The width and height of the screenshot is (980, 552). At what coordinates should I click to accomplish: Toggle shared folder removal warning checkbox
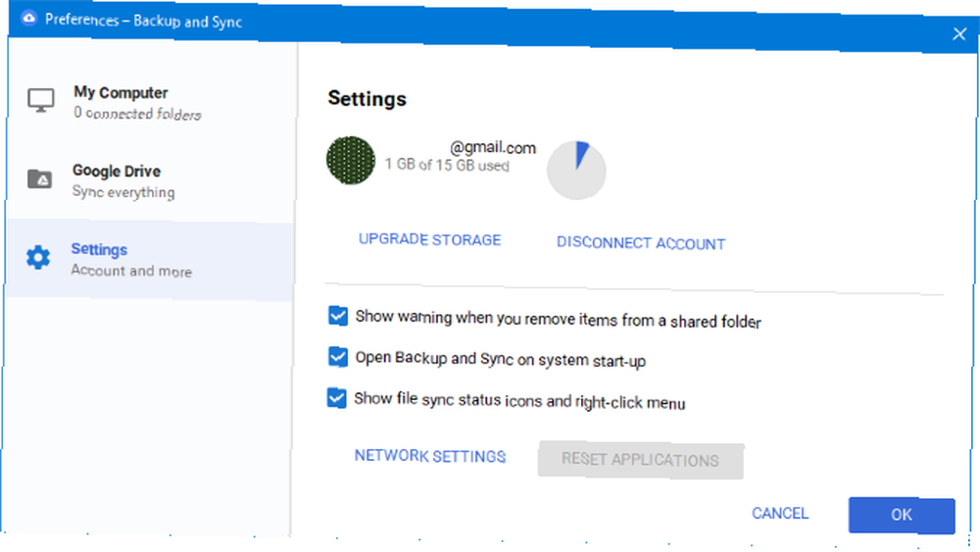(x=338, y=316)
